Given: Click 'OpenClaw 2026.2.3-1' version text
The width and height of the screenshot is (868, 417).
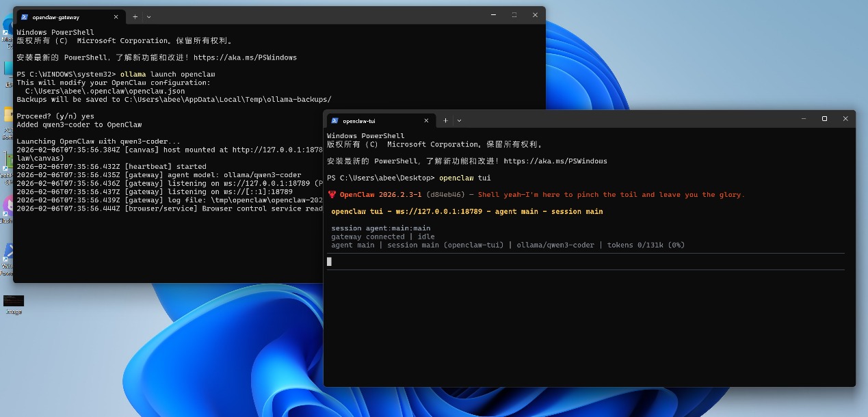Looking at the screenshot, I should [x=381, y=195].
